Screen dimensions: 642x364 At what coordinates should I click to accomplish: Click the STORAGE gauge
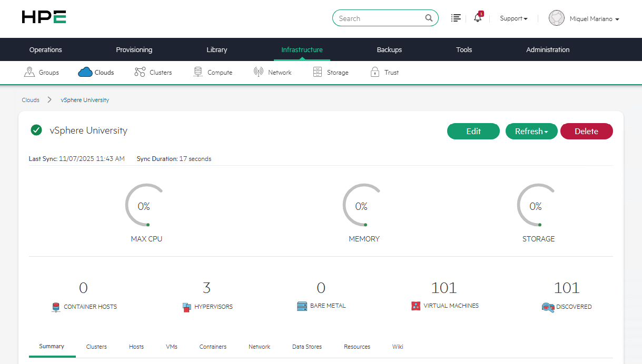(x=537, y=206)
